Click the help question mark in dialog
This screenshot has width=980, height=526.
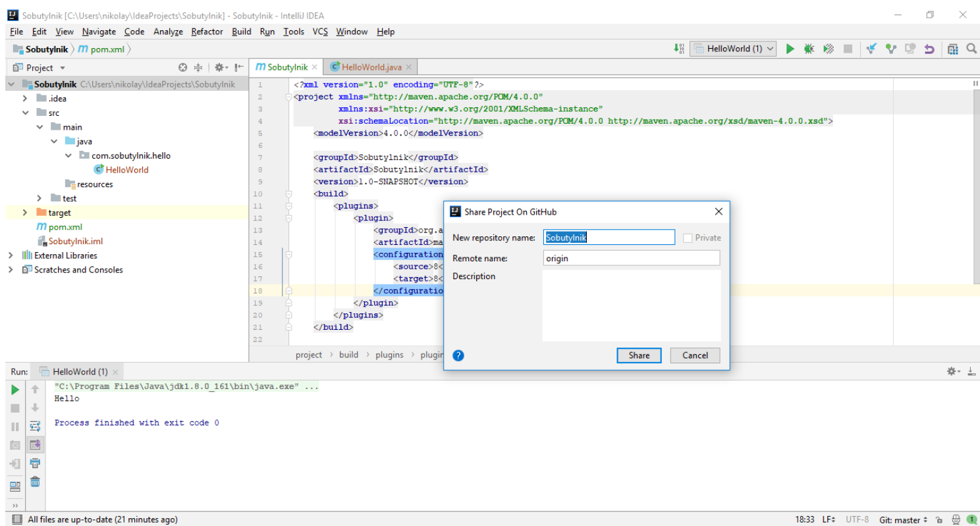459,355
